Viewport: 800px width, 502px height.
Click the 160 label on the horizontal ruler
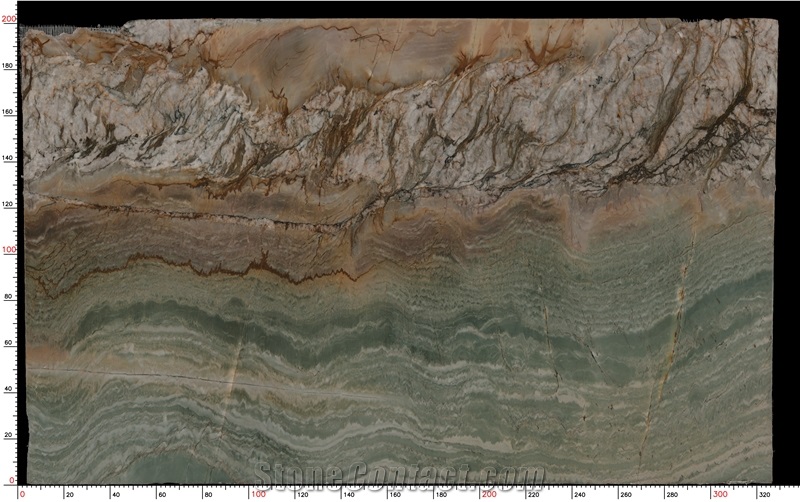[395, 494]
